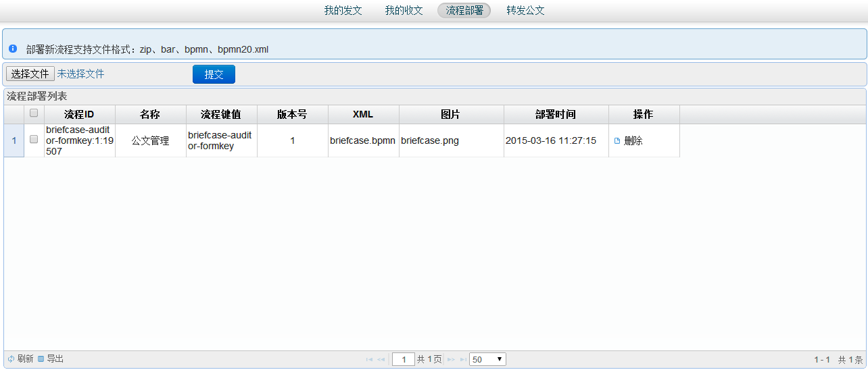Open the briefcase.png image link
The height and width of the screenshot is (370, 868).
[429, 140]
